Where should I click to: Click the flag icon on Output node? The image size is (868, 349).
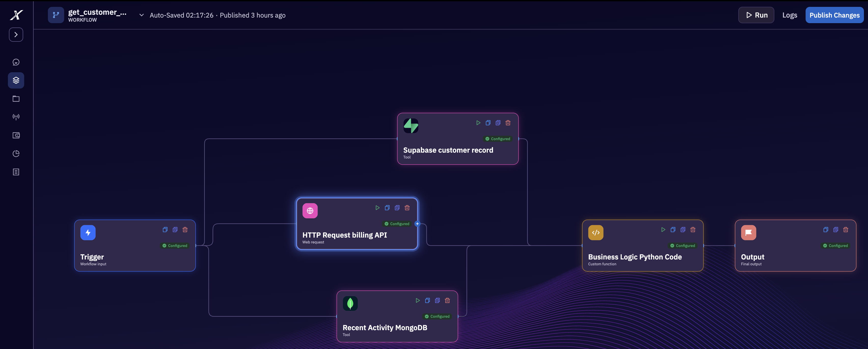[748, 232]
